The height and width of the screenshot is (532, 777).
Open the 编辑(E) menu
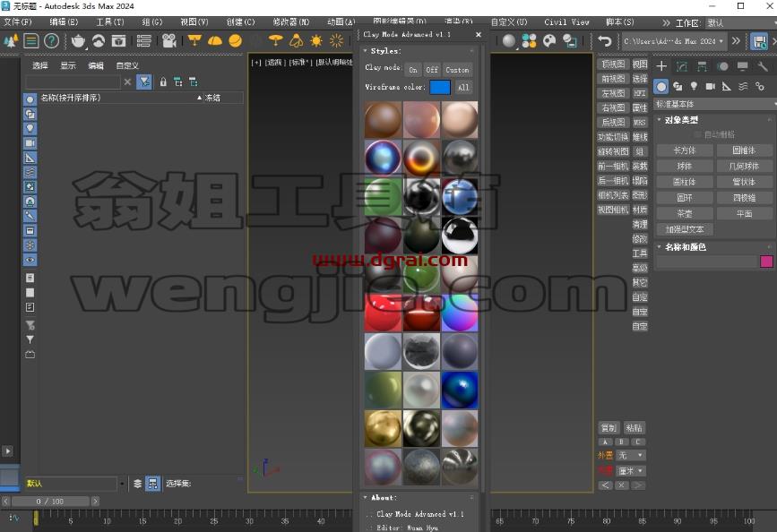64,22
